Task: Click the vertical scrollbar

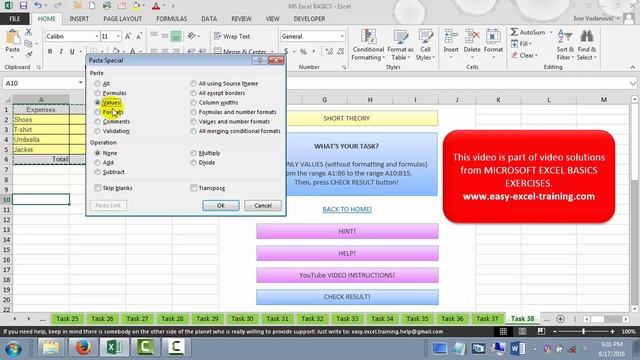Action: [x=634, y=204]
